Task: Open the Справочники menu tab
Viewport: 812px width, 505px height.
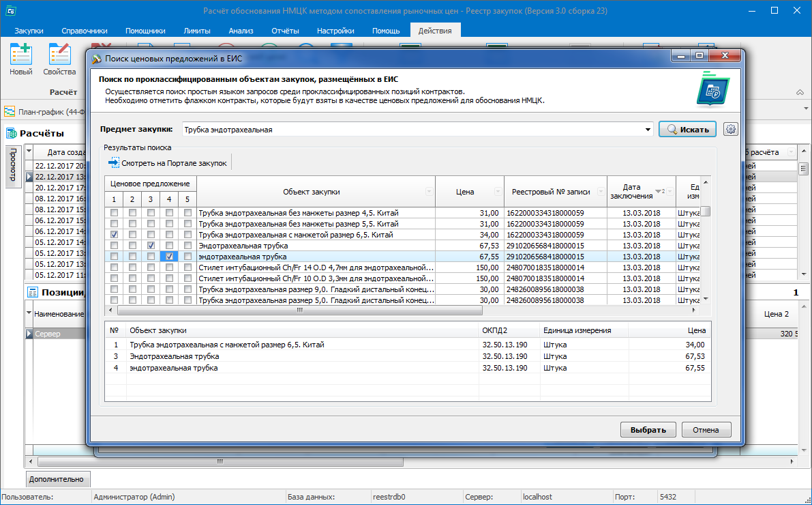Action: coord(85,31)
